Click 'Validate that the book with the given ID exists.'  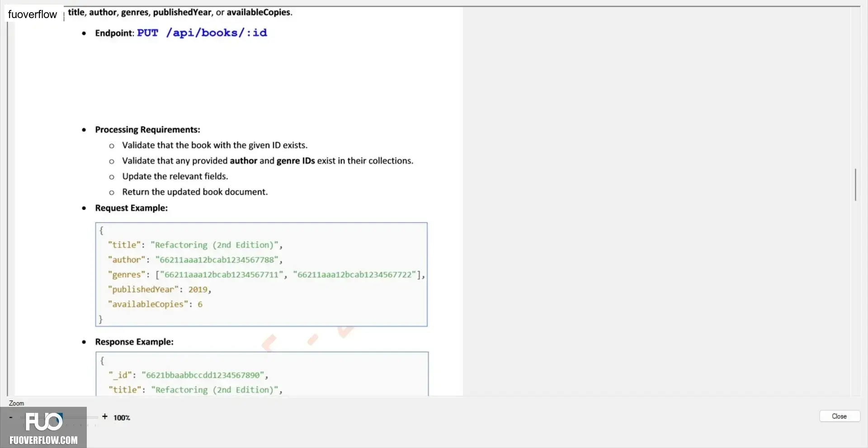tap(215, 145)
